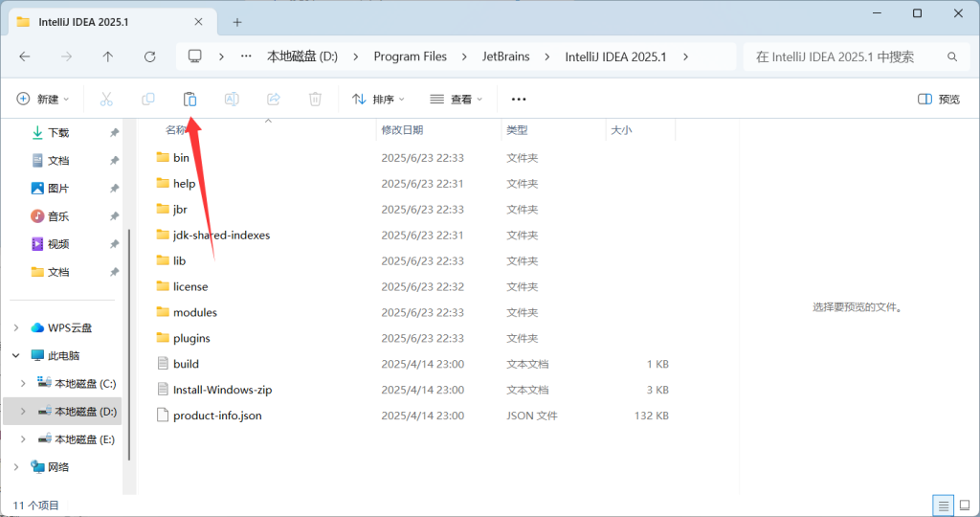Expand the WPS云盘 tree node
The width and height of the screenshot is (980, 517).
pyautogui.click(x=16, y=327)
